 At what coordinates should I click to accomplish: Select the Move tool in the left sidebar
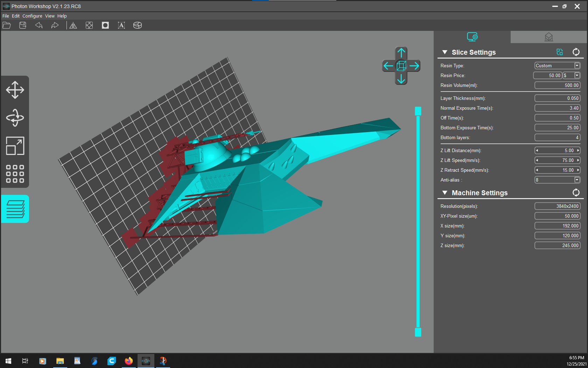(15, 90)
